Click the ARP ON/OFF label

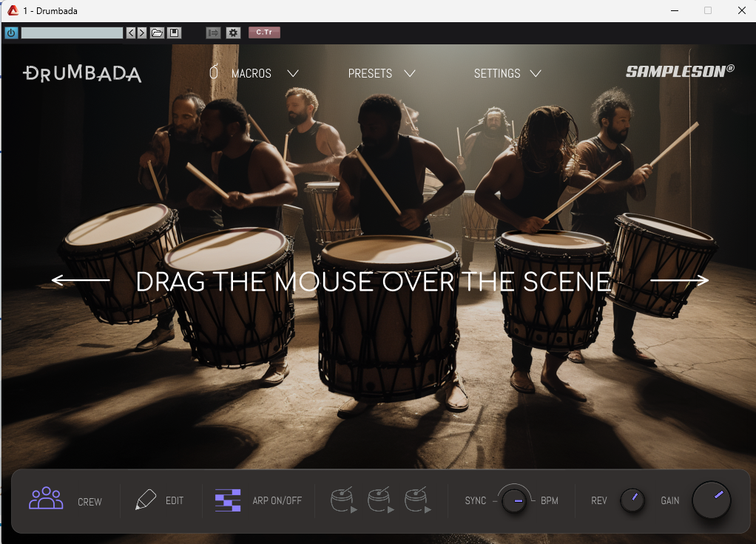277,500
